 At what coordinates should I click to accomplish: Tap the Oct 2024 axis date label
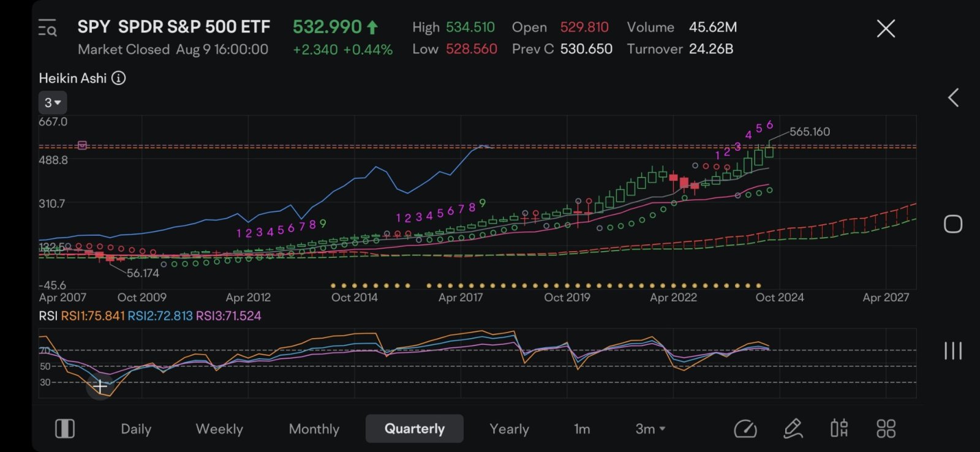pos(780,298)
